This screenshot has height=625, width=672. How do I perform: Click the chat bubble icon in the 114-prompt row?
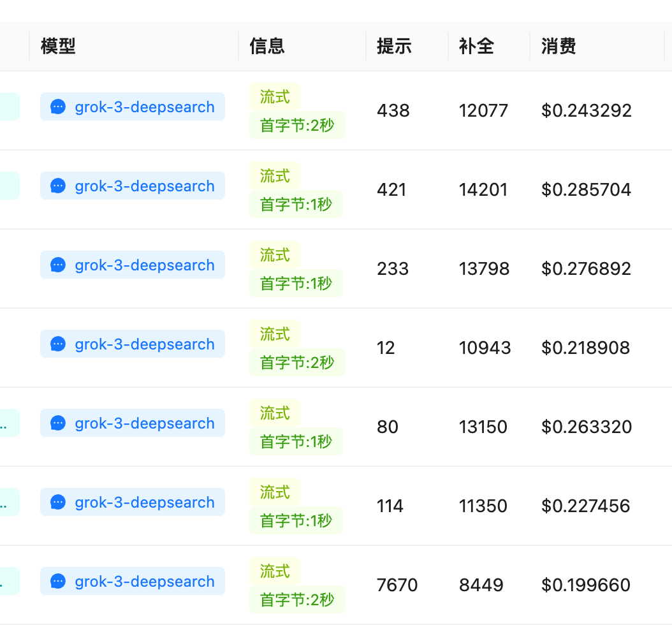pyautogui.click(x=57, y=502)
